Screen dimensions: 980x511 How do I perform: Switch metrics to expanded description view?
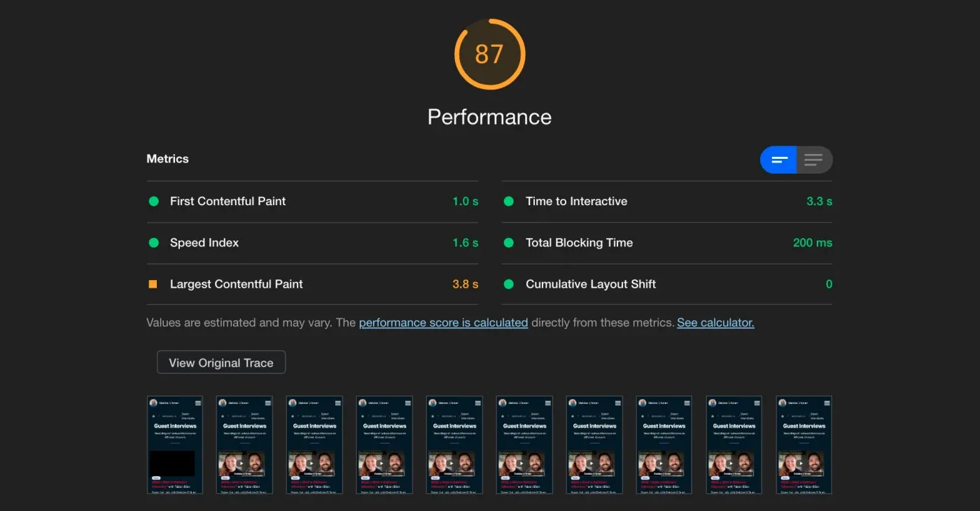pyautogui.click(x=814, y=160)
